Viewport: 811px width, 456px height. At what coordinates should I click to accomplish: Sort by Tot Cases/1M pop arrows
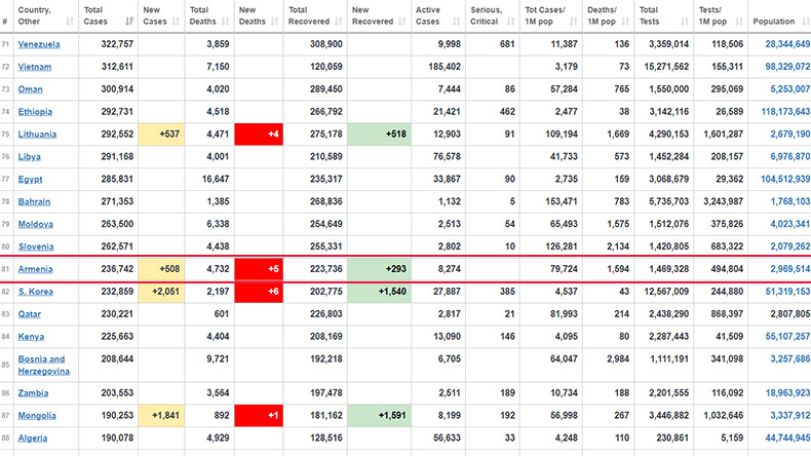tap(574, 22)
